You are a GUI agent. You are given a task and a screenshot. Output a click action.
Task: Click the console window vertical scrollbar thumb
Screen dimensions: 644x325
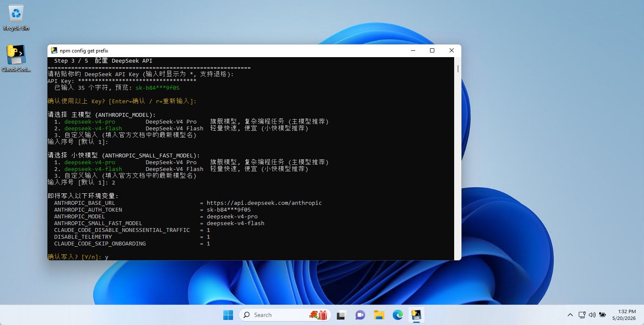coord(458,69)
